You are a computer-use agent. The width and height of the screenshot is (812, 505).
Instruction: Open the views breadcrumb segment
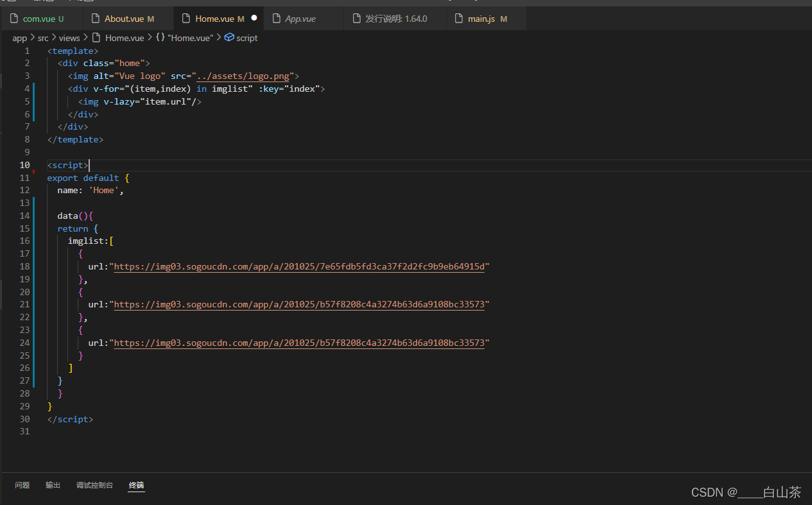coord(69,38)
